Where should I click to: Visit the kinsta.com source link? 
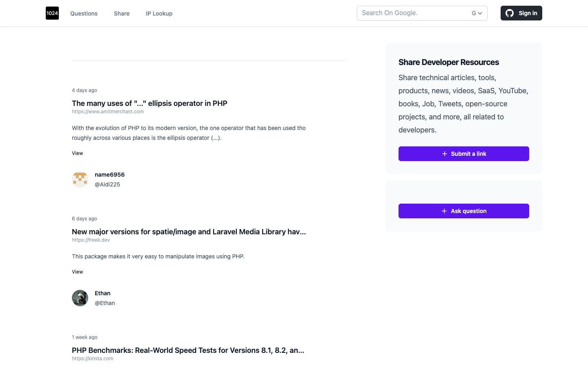click(x=93, y=359)
